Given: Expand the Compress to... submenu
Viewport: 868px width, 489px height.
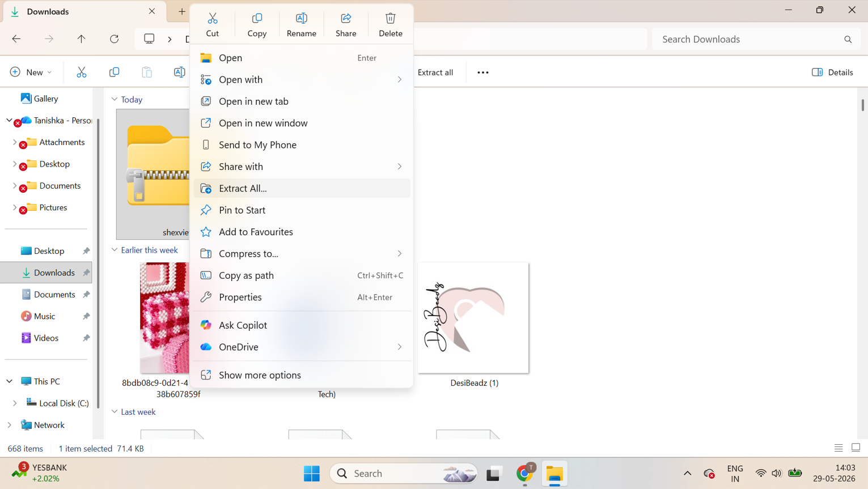Looking at the screenshot, I should pos(302,253).
